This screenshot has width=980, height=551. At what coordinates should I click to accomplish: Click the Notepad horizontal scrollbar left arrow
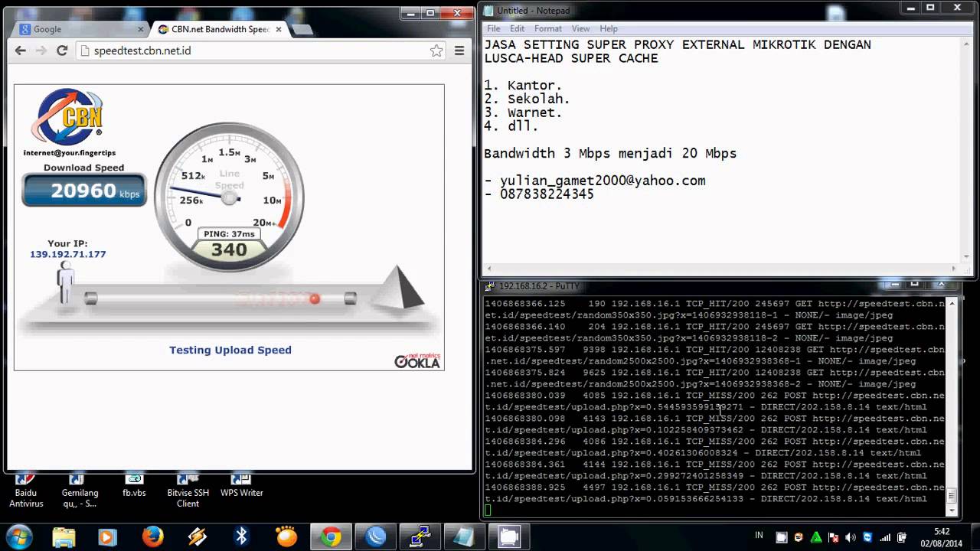[x=488, y=269]
